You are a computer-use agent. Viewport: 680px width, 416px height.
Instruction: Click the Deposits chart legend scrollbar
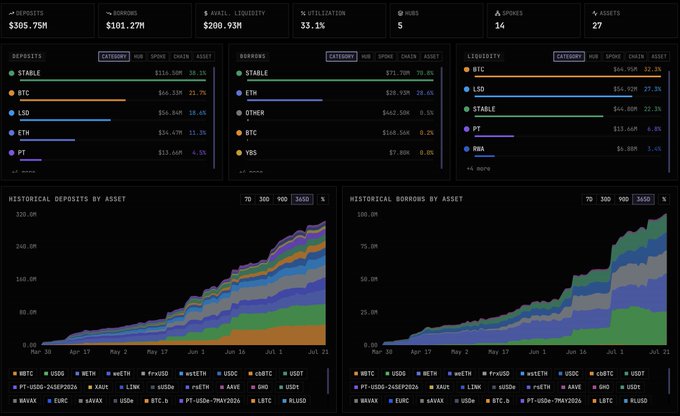[x=327, y=381]
